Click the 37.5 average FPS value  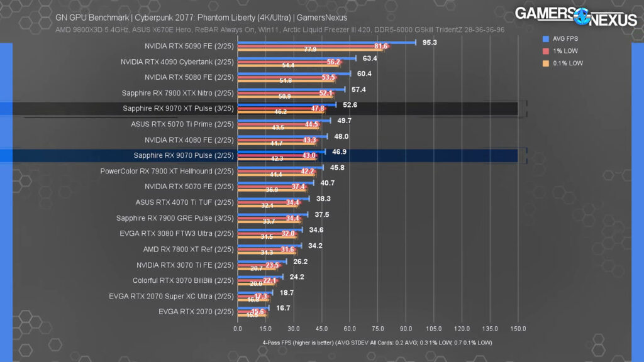(322, 215)
